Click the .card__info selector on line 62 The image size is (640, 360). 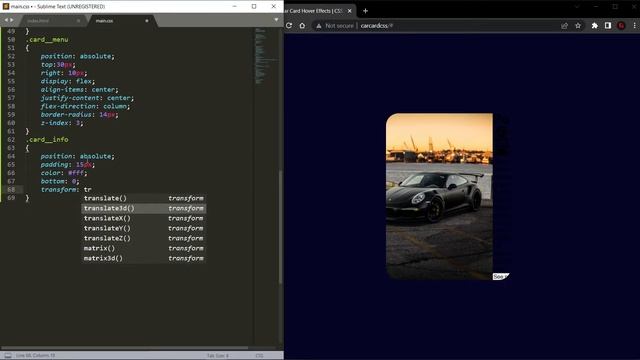click(x=47, y=140)
